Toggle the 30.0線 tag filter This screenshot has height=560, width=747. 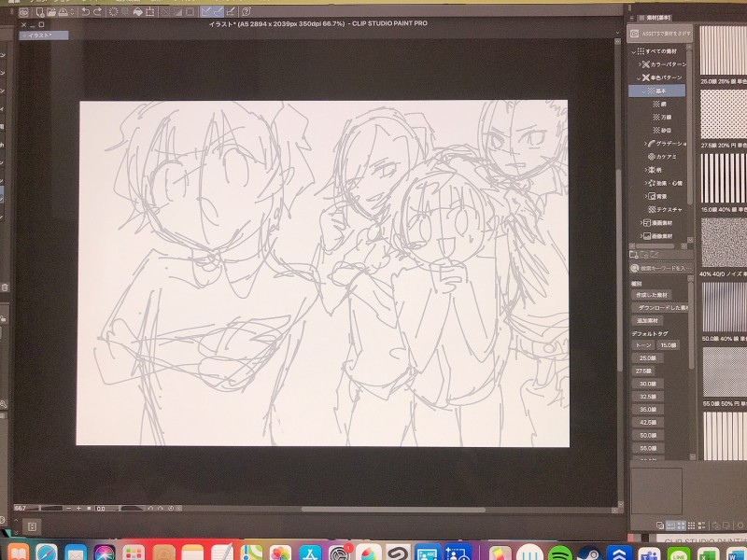point(647,384)
